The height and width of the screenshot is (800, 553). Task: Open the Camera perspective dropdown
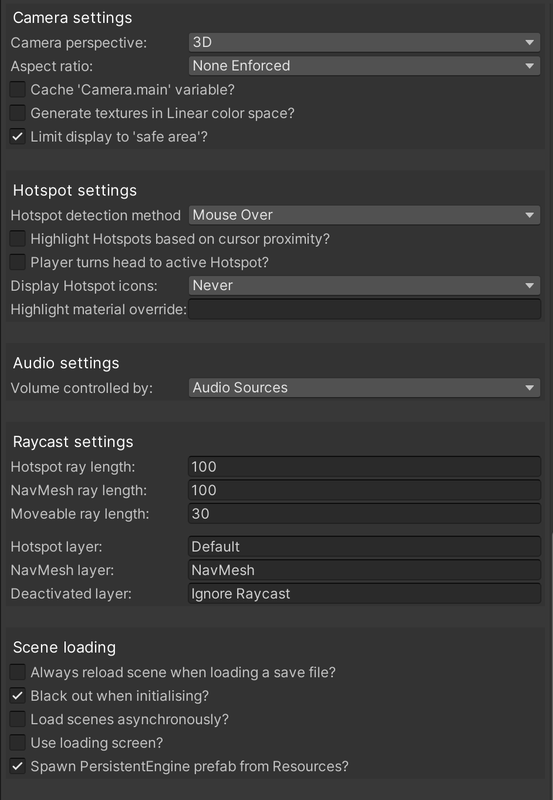click(x=364, y=42)
